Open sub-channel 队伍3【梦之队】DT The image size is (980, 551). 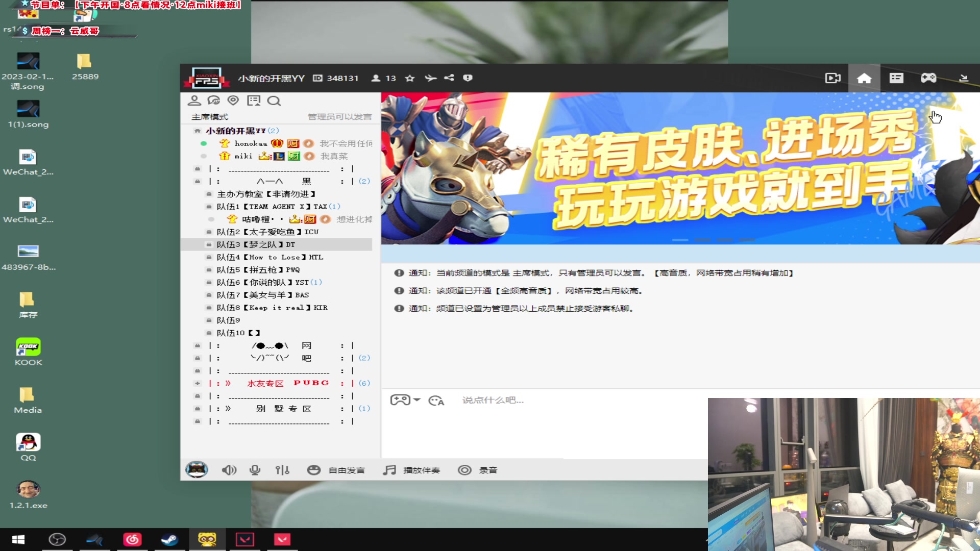pyautogui.click(x=255, y=244)
